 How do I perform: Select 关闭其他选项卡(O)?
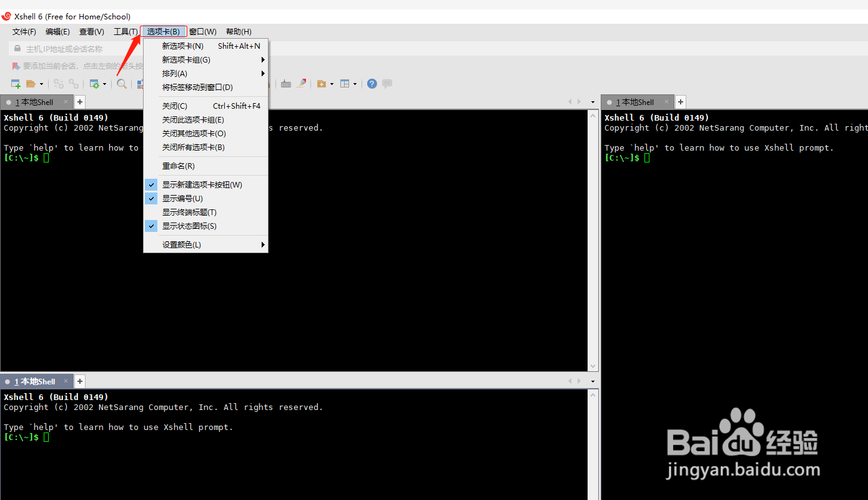tap(206, 134)
